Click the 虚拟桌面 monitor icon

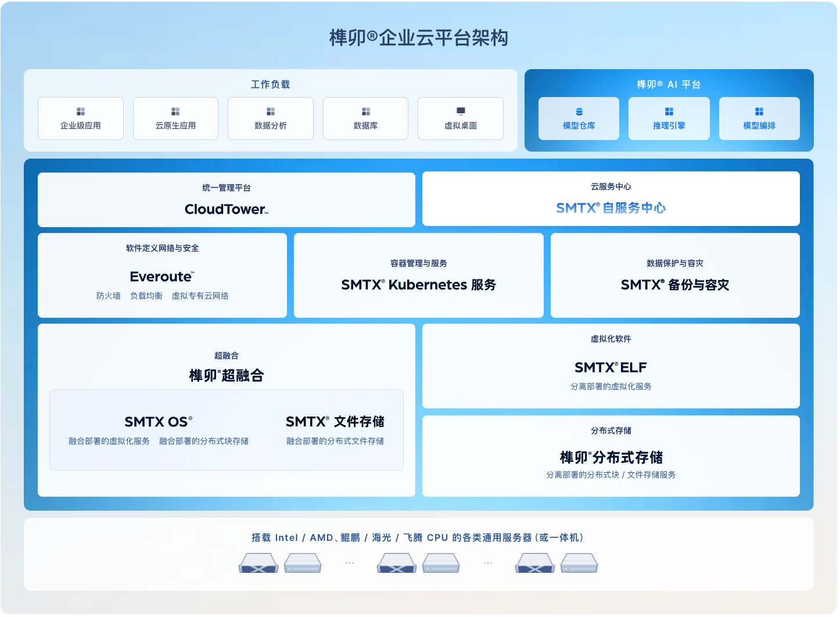[x=461, y=112]
